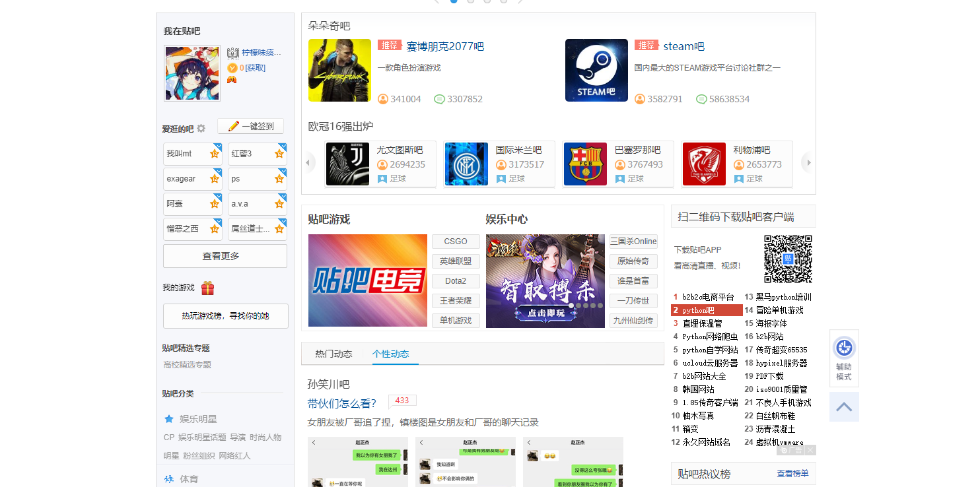The image size is (980, 487).
Task: Open the python吧 highlighted ranking entry
Action: [x=707, y=310]
